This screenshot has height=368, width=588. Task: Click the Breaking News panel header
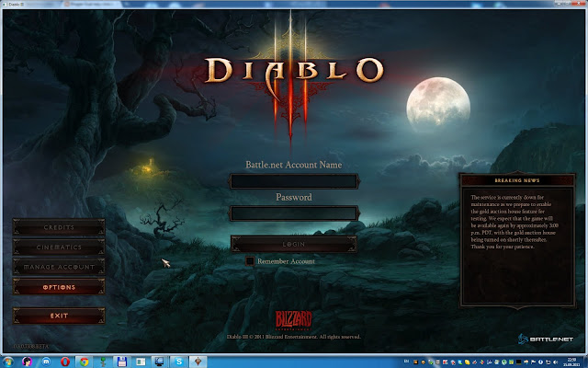point(517,180)
